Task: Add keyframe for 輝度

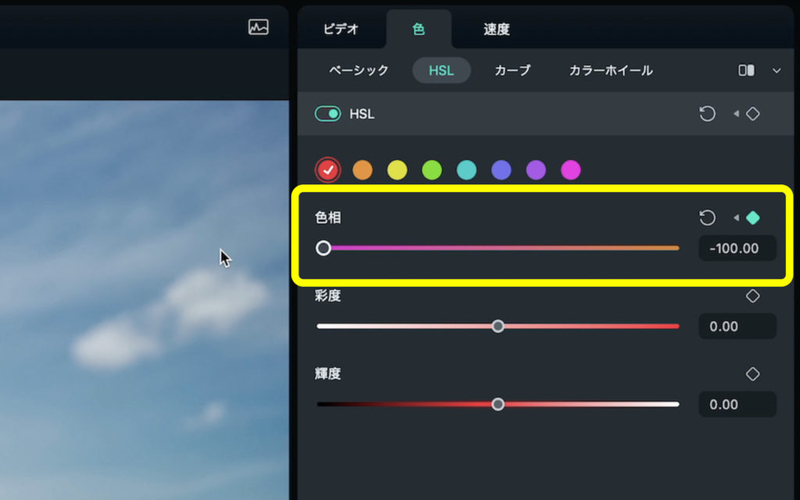Action: (753, 374)
